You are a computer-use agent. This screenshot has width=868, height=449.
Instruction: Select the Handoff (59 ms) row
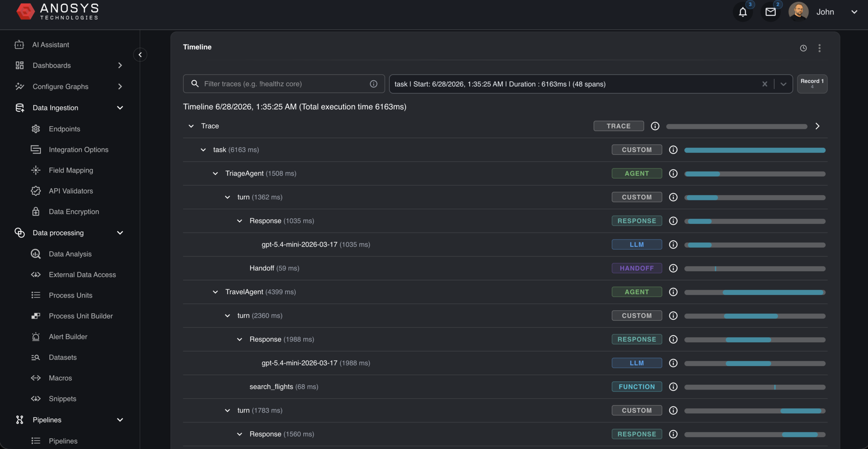505,269
